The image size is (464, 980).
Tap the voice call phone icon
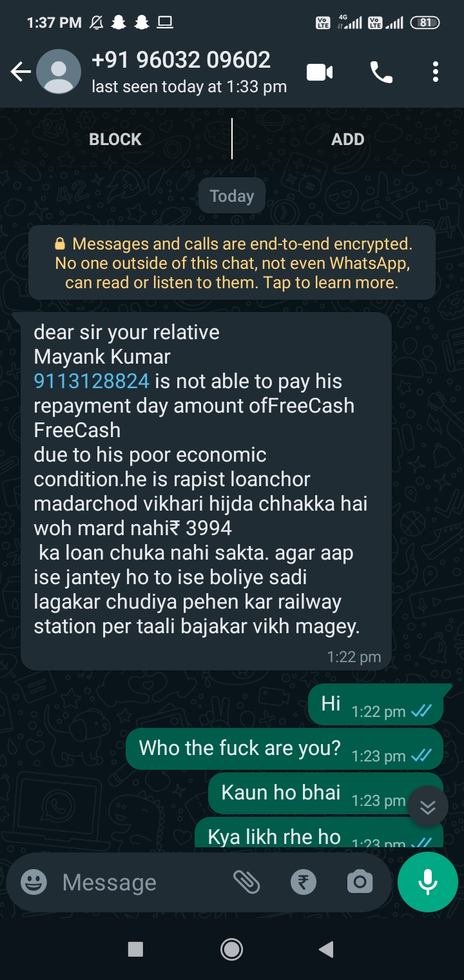(x=382, y=72)
